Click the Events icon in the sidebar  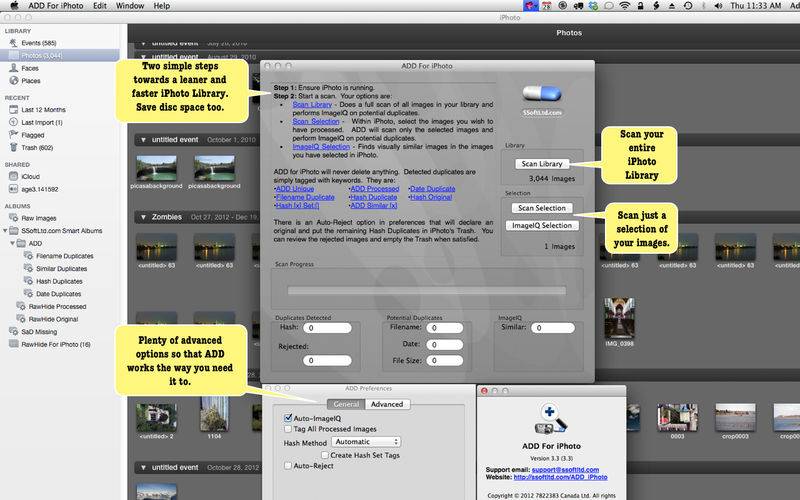[14, 43]
